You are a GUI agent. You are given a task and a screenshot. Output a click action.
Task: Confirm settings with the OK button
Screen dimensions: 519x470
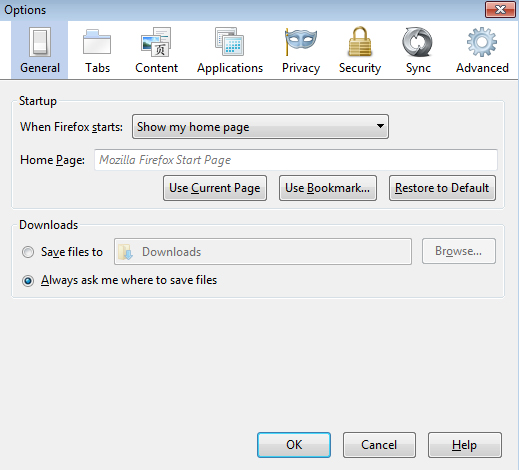coord(294,445)
